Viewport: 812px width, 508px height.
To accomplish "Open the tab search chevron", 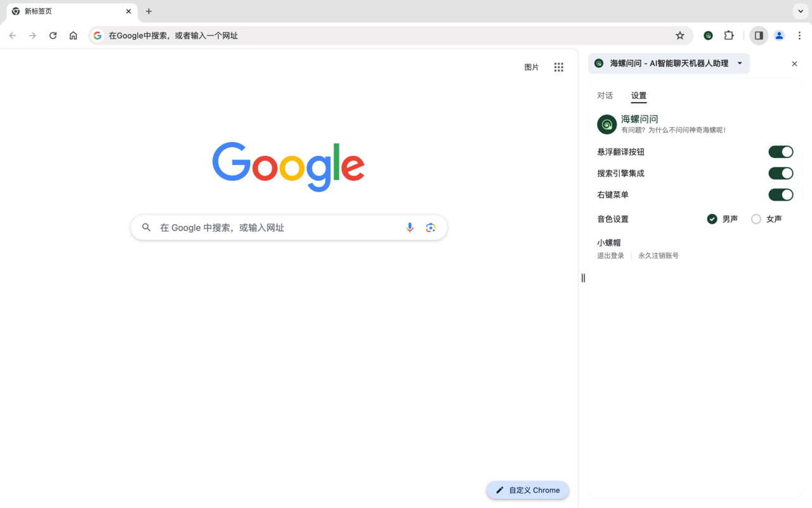I will [801, 11].
